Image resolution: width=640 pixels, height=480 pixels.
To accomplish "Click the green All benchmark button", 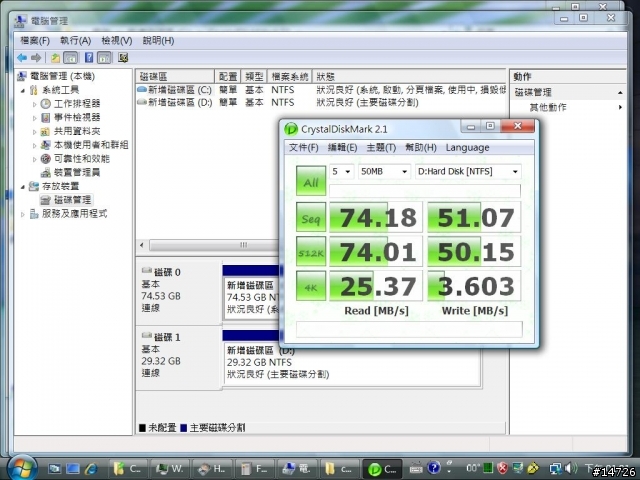I will pos(311,181).
